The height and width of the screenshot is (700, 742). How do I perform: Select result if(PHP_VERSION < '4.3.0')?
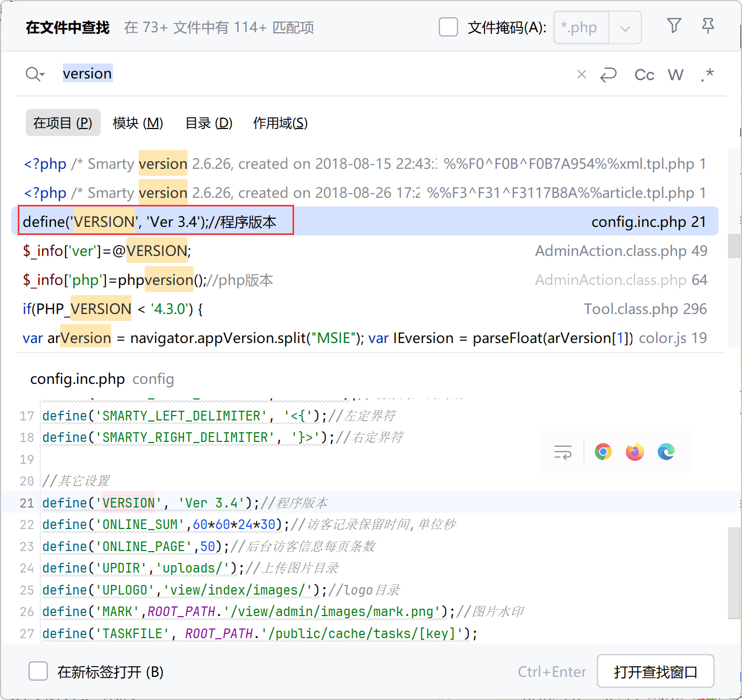365,309
